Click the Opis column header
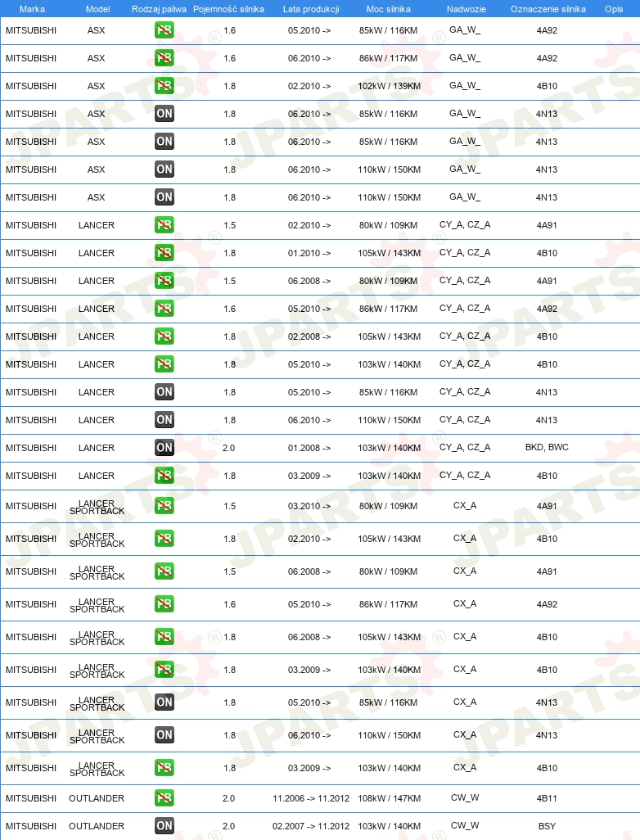The height and width of the screenshot is (840, 640). click(614, 9)
